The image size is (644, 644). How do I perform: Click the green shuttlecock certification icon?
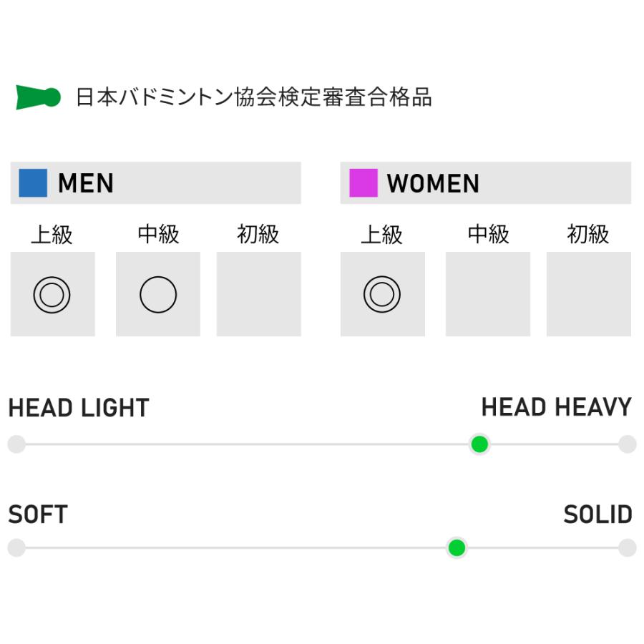[38, 97]
